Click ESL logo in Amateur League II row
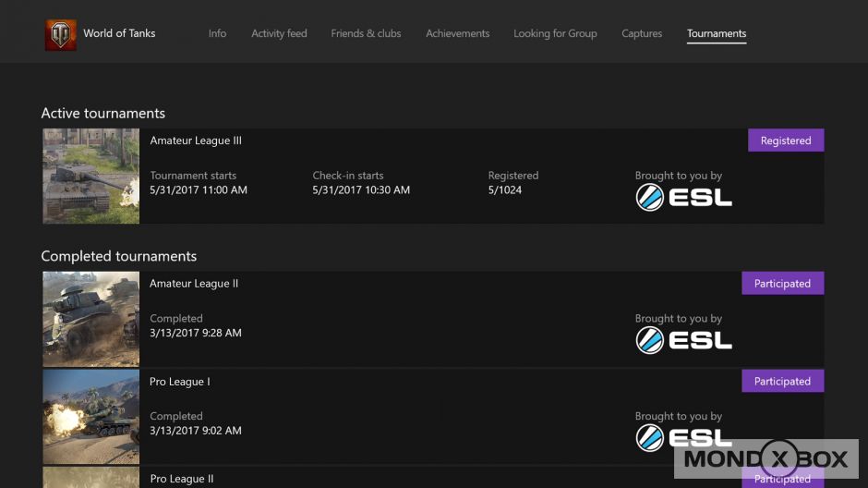The width and height of the screenshot is (868, 488). click(683, 340)
